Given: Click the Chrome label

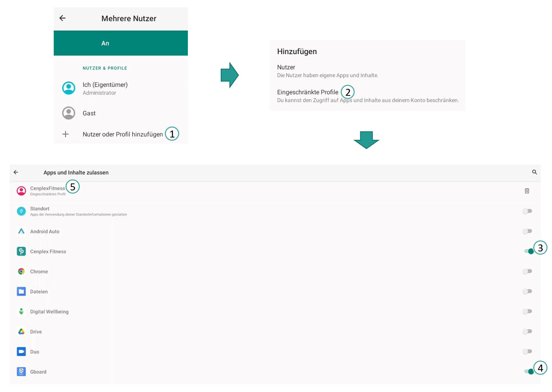Looking at the screenshot, I should tap(39, 272).
